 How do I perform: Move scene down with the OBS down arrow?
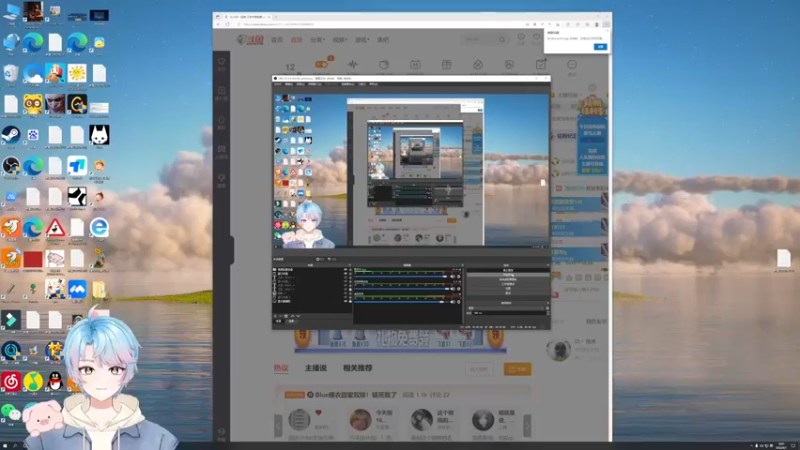[298, 316]
